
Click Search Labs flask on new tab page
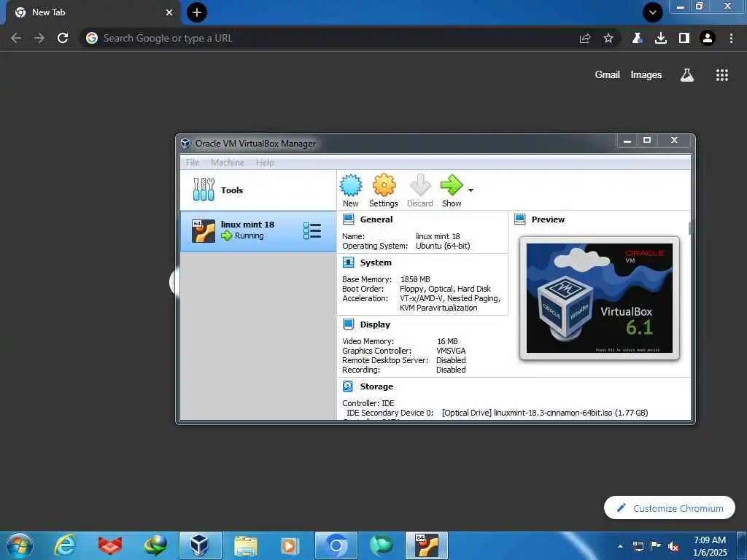(687, 75)
